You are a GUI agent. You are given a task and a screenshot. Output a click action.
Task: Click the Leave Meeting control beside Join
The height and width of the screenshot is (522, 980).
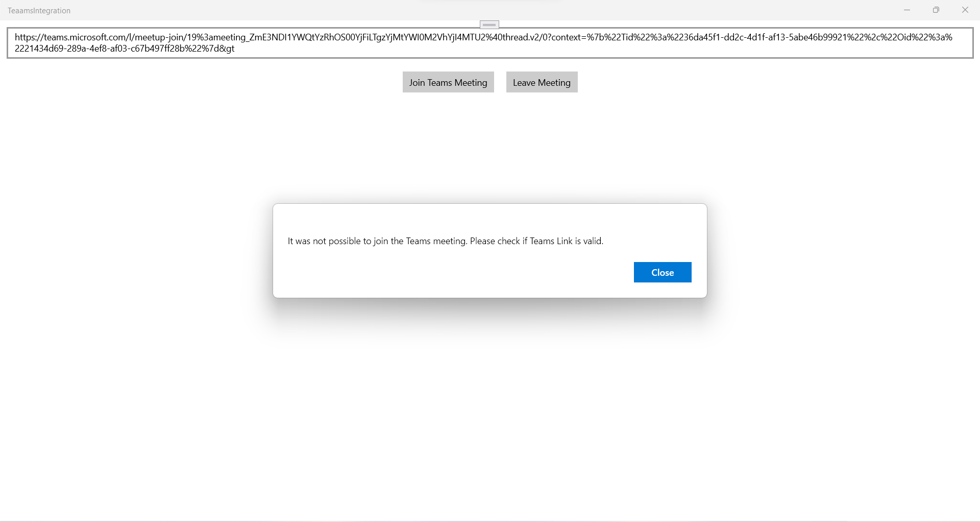click(542, 82)
